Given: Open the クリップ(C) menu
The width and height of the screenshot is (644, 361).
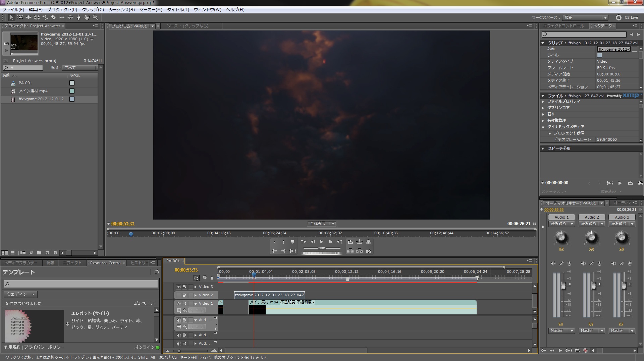Looking at the screenshot, I should [93, 10].
